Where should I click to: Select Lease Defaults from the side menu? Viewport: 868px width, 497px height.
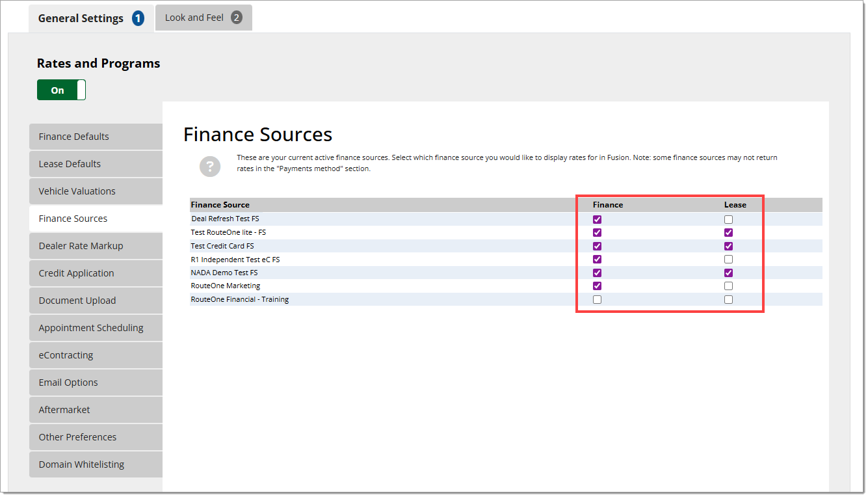coord(96,164)
